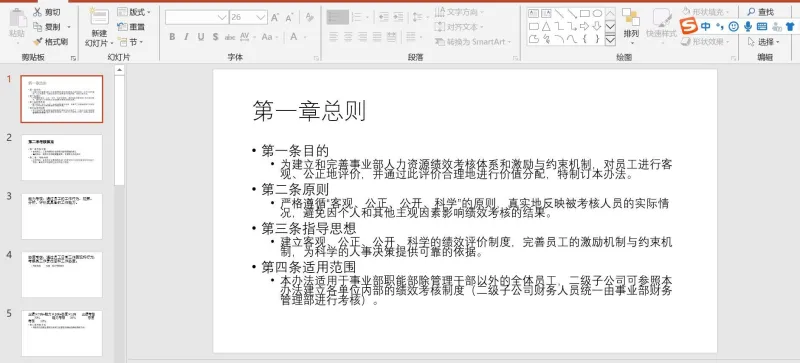Select slide 2 thumbnail
This screenshot has height=363, width=800.
(x=62, y=157)
